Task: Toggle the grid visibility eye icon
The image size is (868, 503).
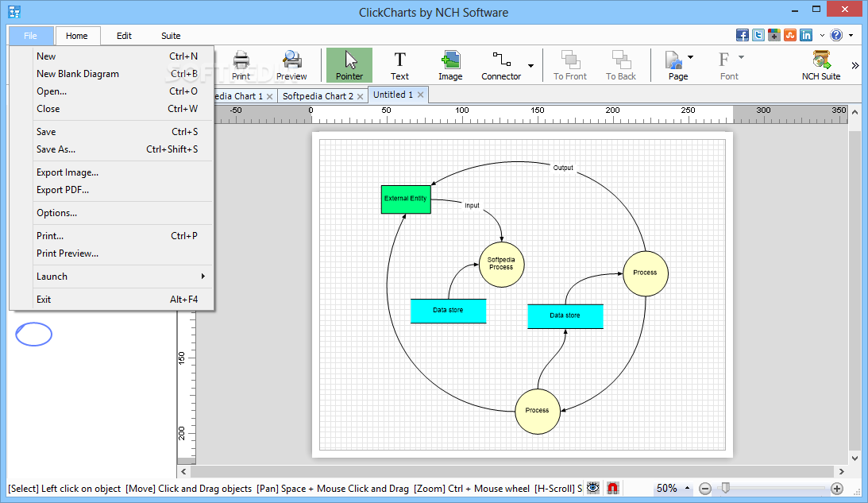Action: point(593,488)
